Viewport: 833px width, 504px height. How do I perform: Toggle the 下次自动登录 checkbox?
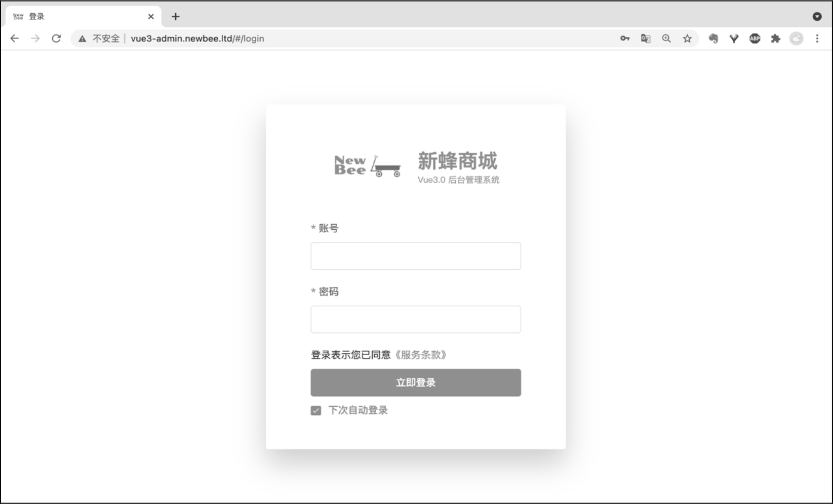pos(315,410)
